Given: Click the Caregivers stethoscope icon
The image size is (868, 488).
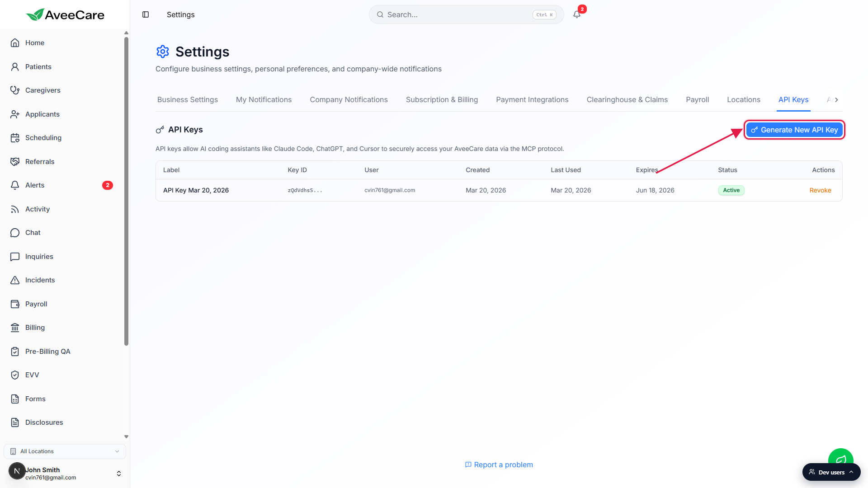Looking at the screenshot, I should (x=15, y=90).
